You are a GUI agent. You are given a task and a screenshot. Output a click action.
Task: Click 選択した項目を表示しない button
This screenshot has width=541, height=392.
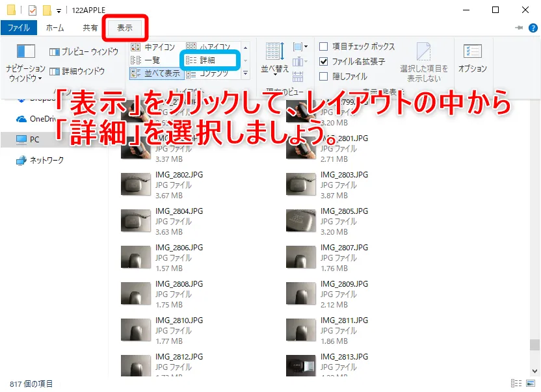pos(424,62)
